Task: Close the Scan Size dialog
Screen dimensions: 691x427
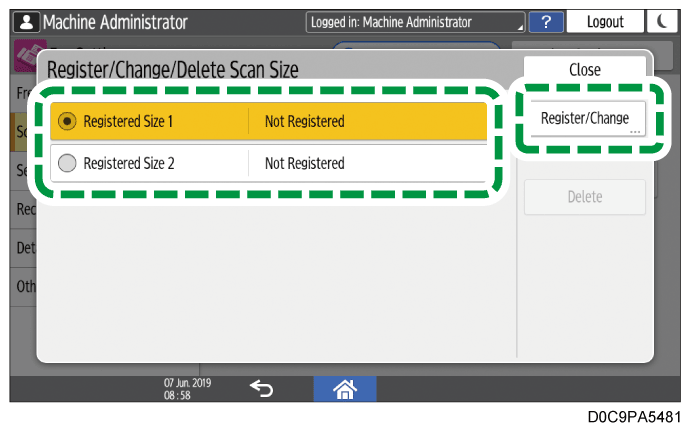Action: (x=585, y=70)
